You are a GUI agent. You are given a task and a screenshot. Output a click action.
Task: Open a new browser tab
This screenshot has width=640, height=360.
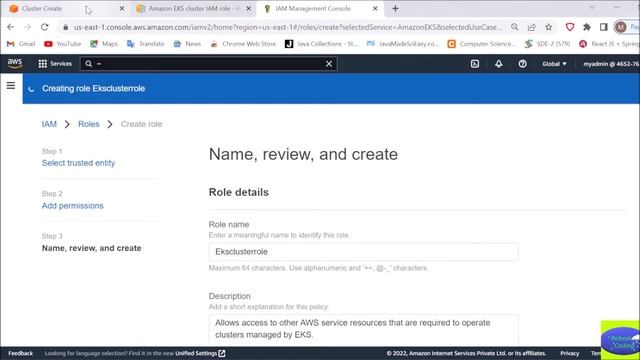(395, 8)
